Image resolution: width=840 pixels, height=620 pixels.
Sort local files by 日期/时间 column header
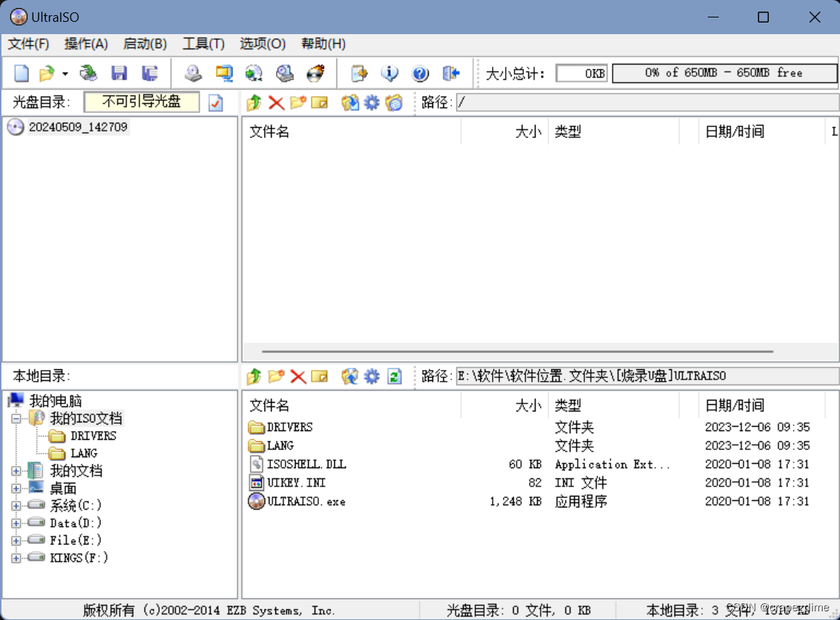coord(761,406)
